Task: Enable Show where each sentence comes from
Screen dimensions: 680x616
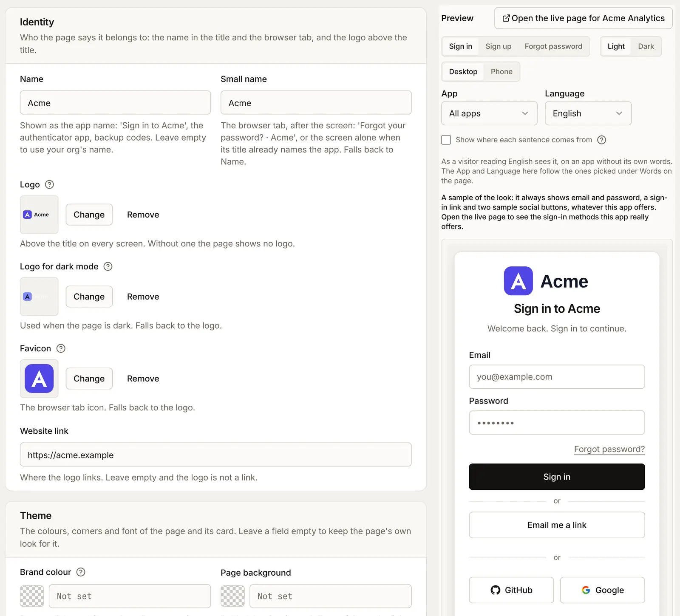Action: tap(446, 140)
